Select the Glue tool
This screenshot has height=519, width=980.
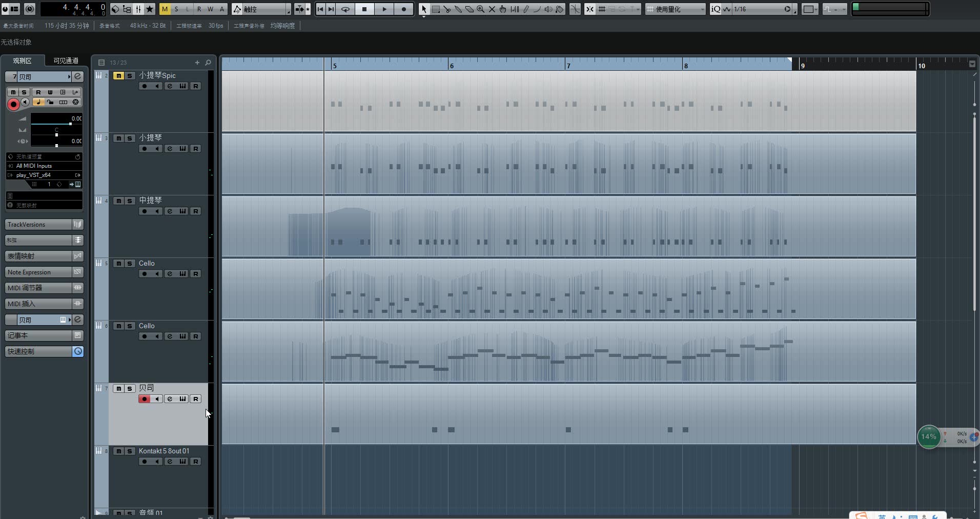(458, 9)
